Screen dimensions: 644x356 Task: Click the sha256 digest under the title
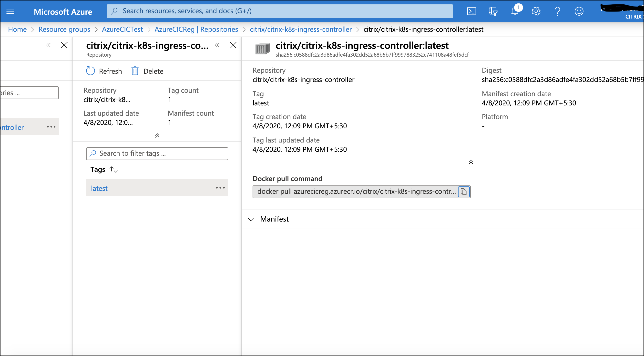click(x=372, y=55)
